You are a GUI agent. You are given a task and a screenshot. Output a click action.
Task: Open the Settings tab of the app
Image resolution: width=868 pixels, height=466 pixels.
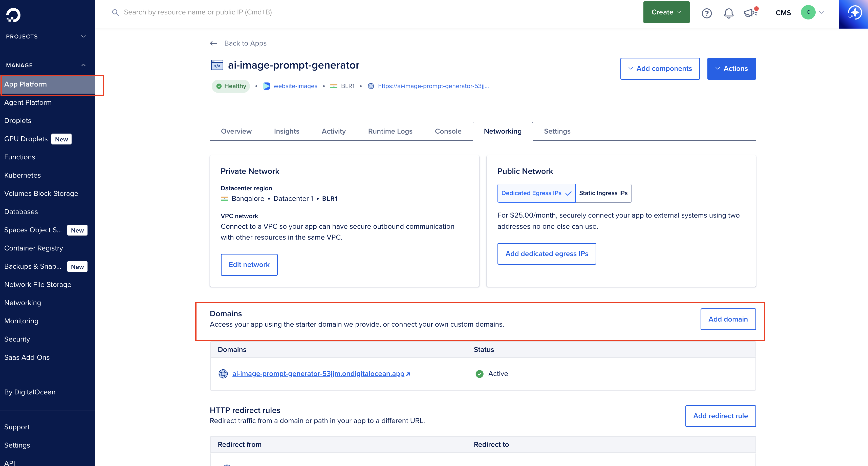[557, 131]
